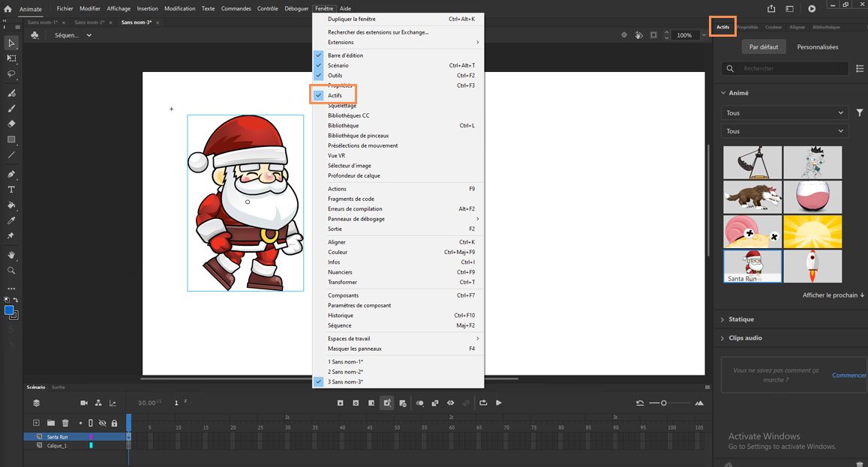Uncheck Scénario in Fenêtre menu
This screenshot has width=868, height=467.
[398, 65]
